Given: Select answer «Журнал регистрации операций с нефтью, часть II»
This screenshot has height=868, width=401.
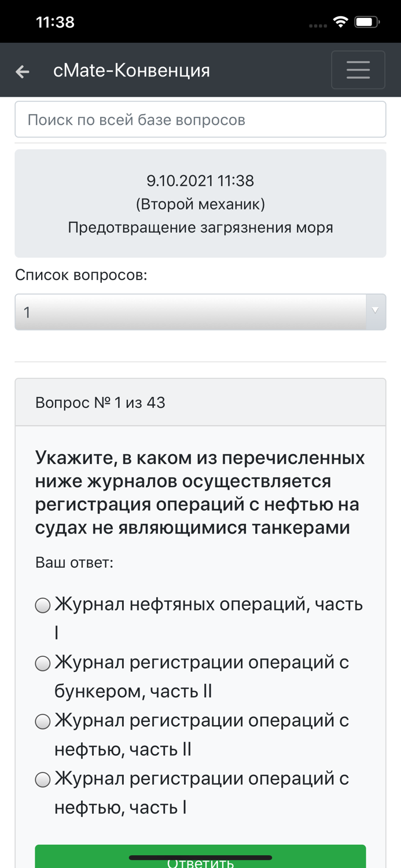Looking at the screenshot, I should tap(42, 722).
